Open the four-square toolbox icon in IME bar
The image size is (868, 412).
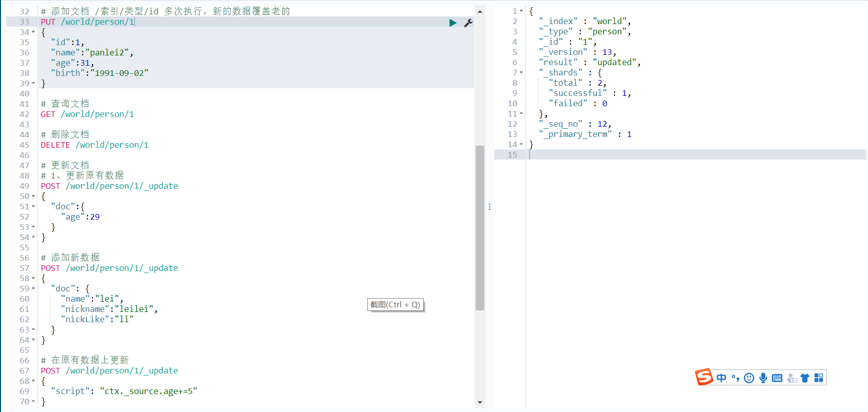[819, 378]
